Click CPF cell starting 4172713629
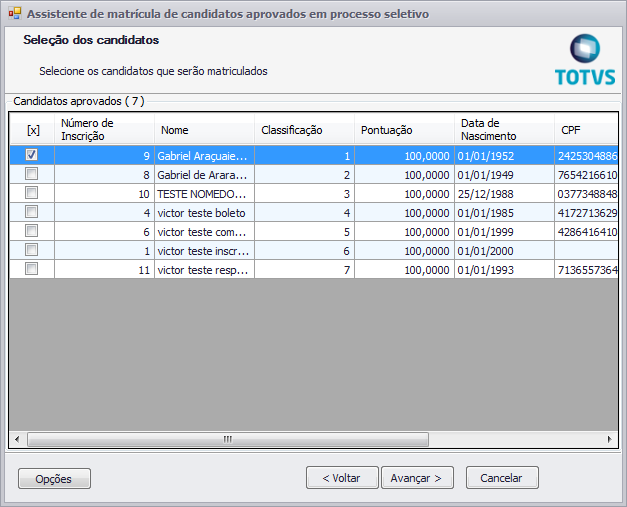 (x=586, y=213)
